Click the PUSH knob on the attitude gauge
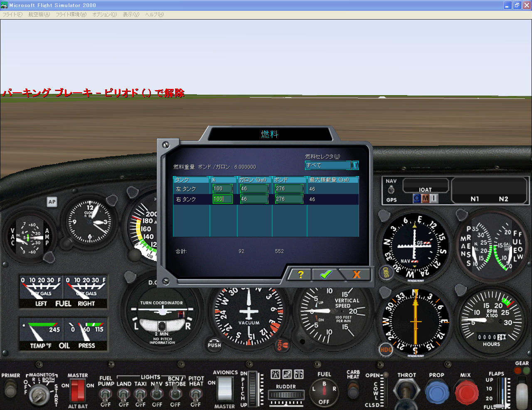The image size is (532, 410). coord(214,345)
